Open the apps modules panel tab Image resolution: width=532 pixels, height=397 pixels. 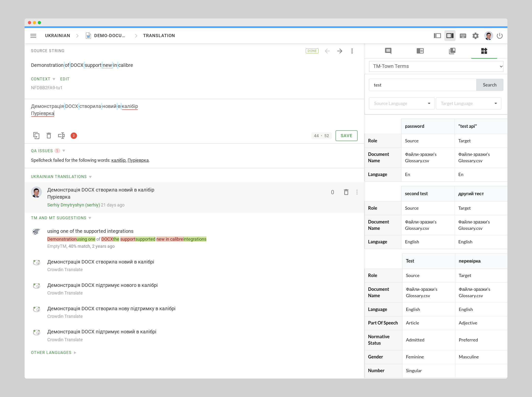484,51
